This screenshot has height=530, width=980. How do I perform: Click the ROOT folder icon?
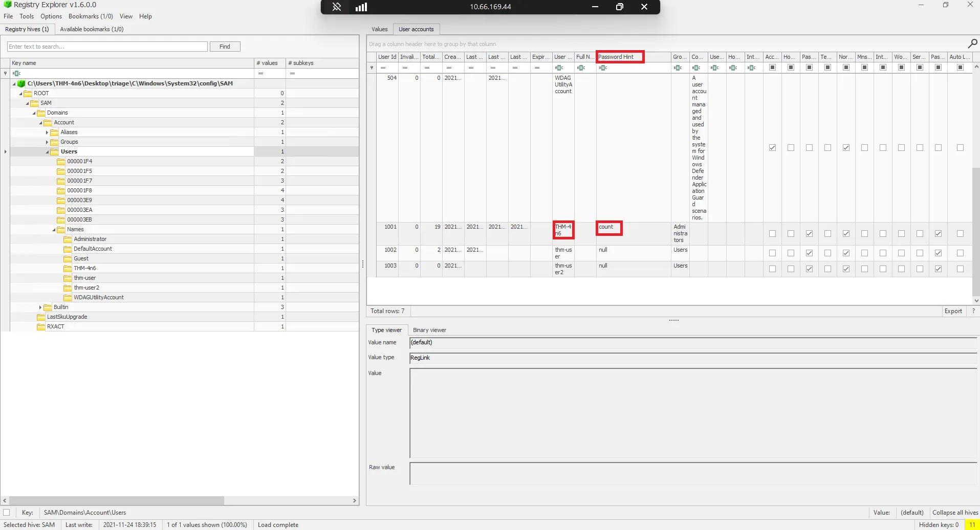tap(28, 93)
